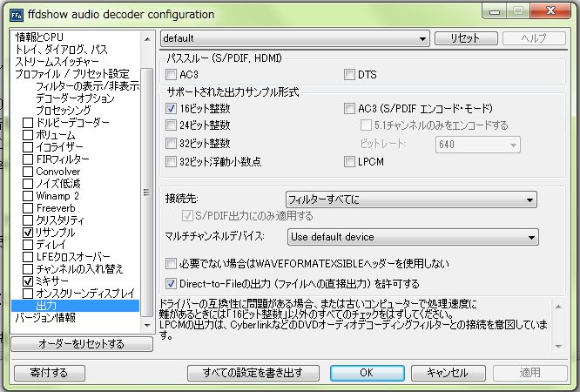
Task: Toggle Direct-to-File output checkbox
Action: (x=171, y=284)
